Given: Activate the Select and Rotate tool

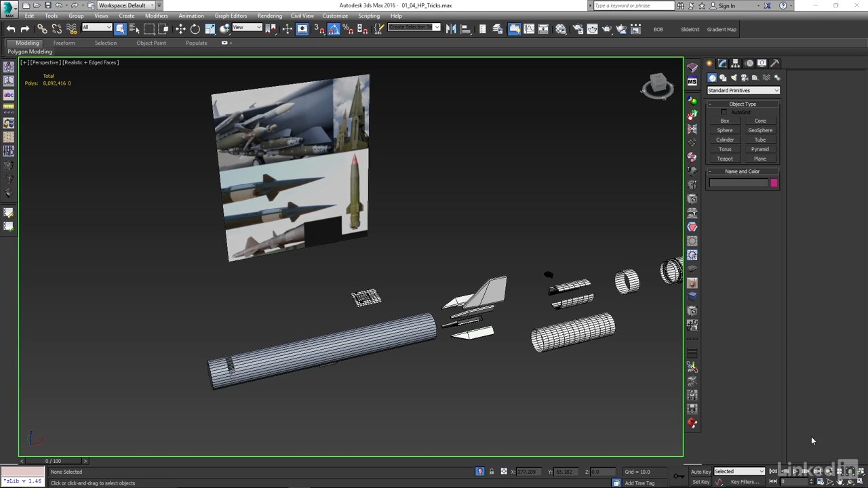Looking at the screenshot, I should (195, 29).
